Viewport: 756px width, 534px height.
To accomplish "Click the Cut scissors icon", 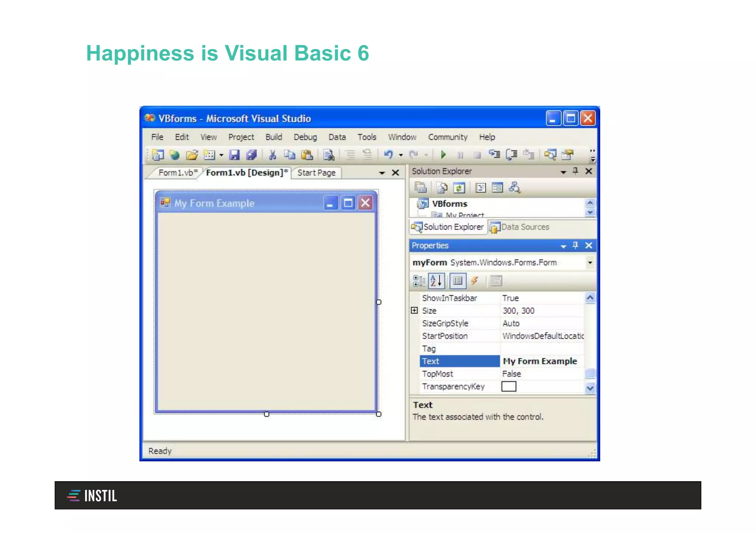I will click(x=272, y=155).
